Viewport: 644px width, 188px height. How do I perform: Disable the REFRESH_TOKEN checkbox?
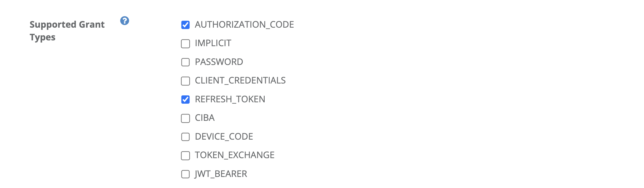(x=185, y=100)
